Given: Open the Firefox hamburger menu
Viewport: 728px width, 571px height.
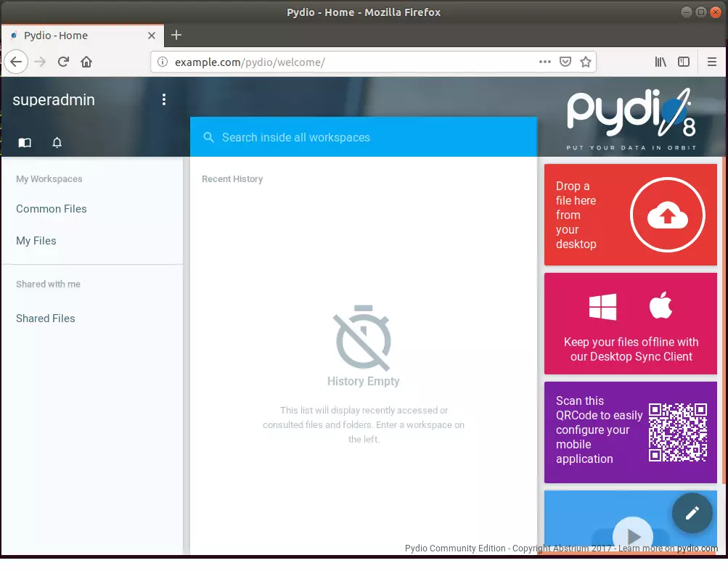Looking at the screenshot, I should pyautogui.click(x=712, y=62).
